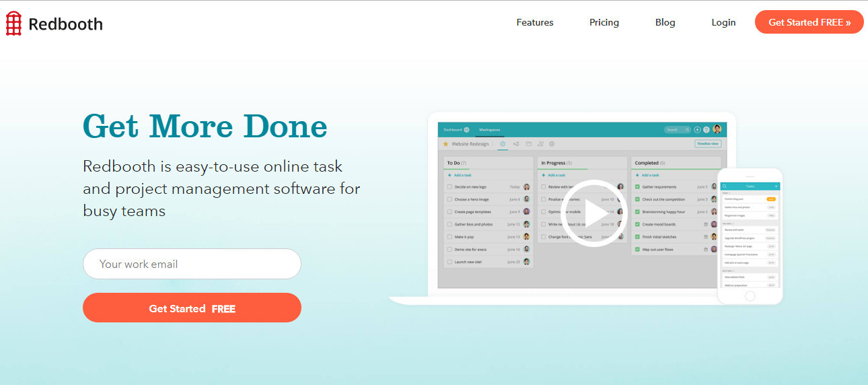This screenshot has height=385, width=868.
Task: Click the people icon in the demo toolbar
Action: click(x=540, y=143)
